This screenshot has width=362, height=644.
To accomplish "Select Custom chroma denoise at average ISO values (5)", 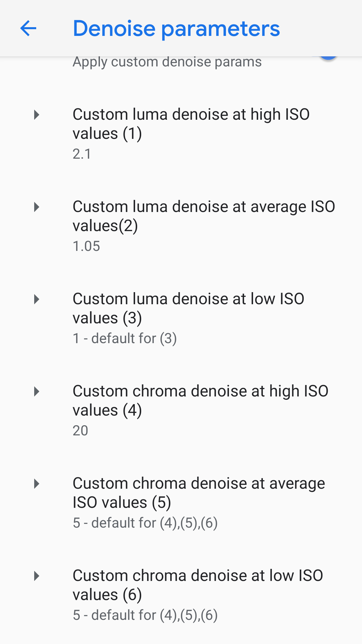I will coord(199,493).
